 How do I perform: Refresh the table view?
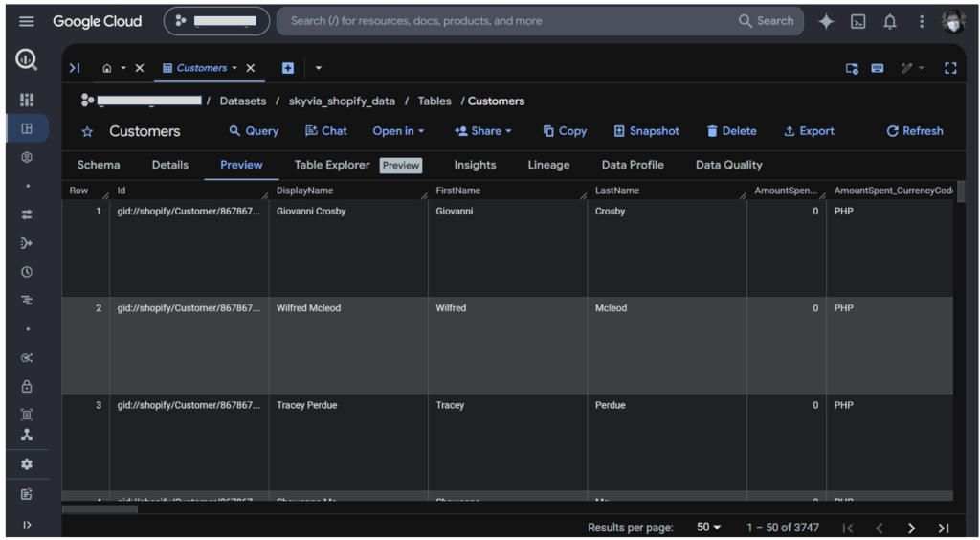915,131
